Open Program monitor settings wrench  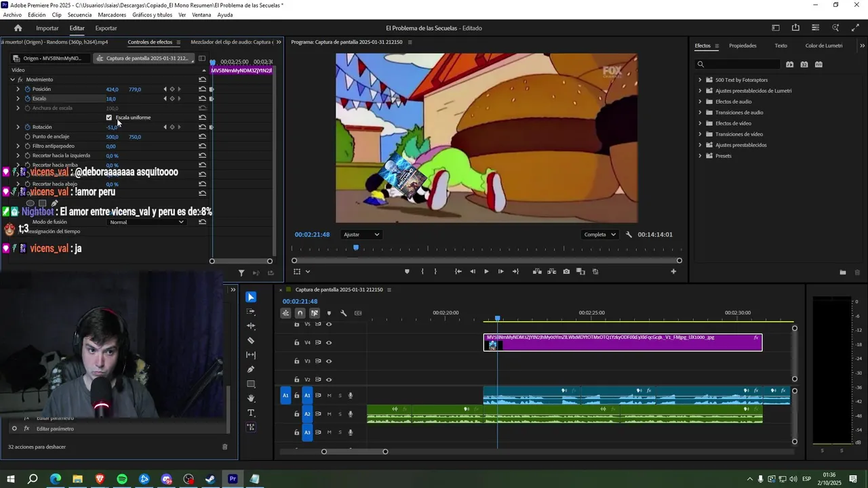point(629,235)
